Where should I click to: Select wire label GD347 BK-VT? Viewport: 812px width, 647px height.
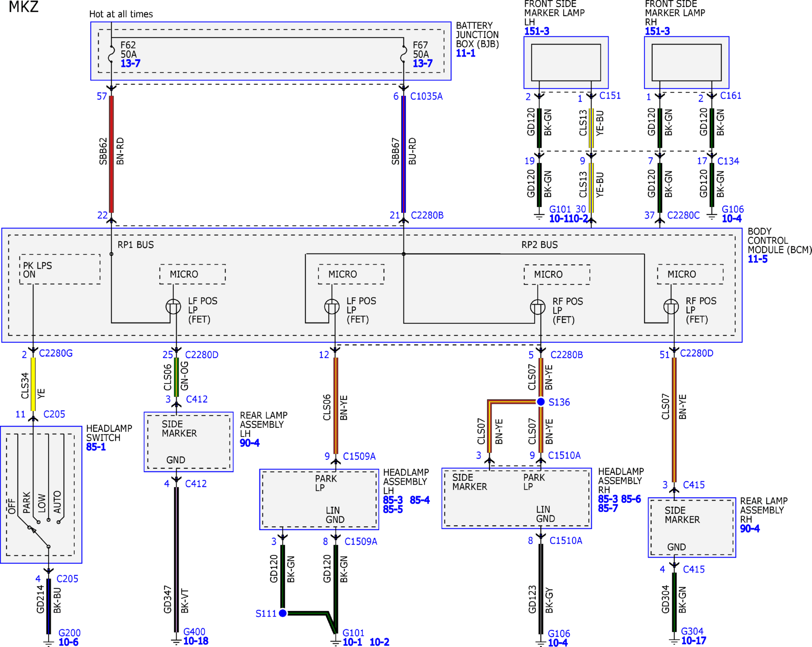(x=176, y=600)
